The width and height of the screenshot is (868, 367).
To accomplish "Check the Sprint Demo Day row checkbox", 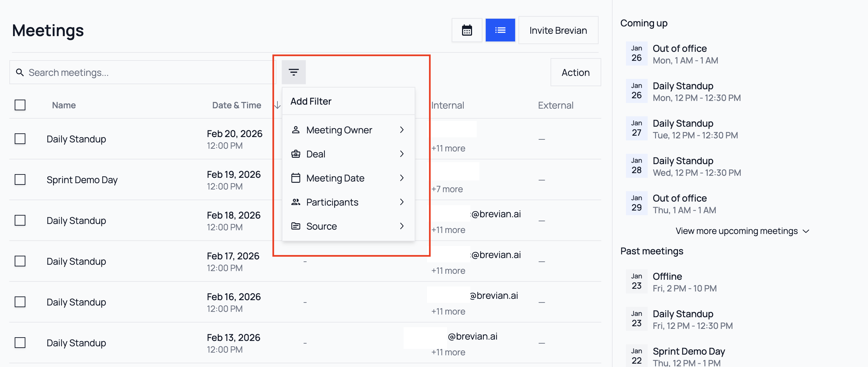I will tap(20, 180).
